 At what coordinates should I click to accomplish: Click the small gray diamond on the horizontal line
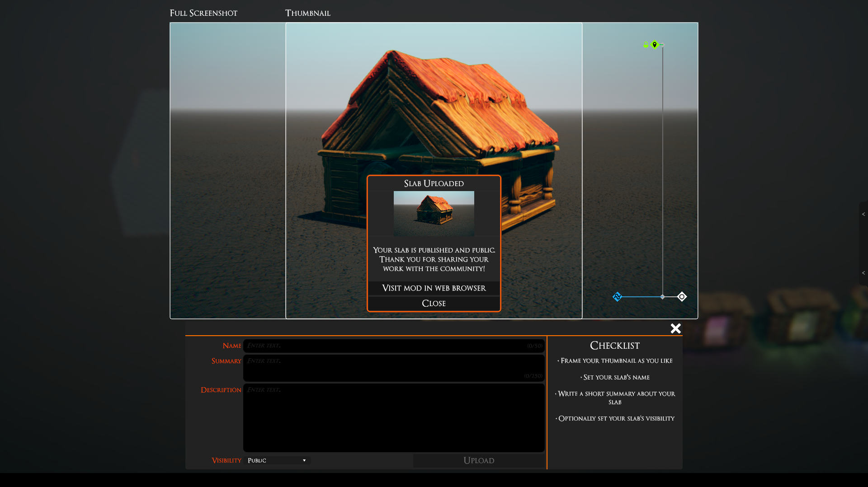pos(662,297)
